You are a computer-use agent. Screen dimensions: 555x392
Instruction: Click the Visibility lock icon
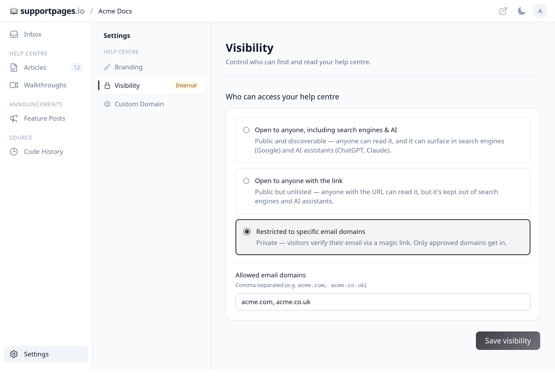[x=107, y=86]
